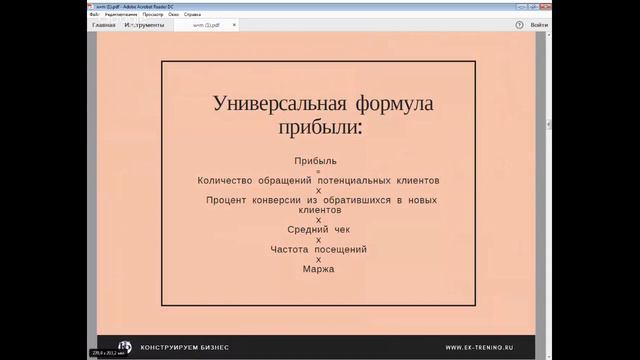Click the footer text Конструируем бизнес
The width and height of the screenshot is (640, 360).
pos(184,348)
